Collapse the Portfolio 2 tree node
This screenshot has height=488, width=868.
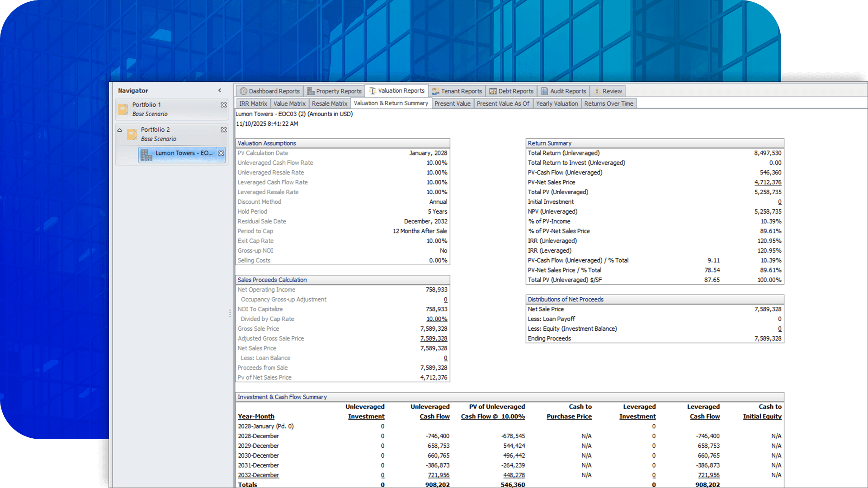[x=120, y=130]
